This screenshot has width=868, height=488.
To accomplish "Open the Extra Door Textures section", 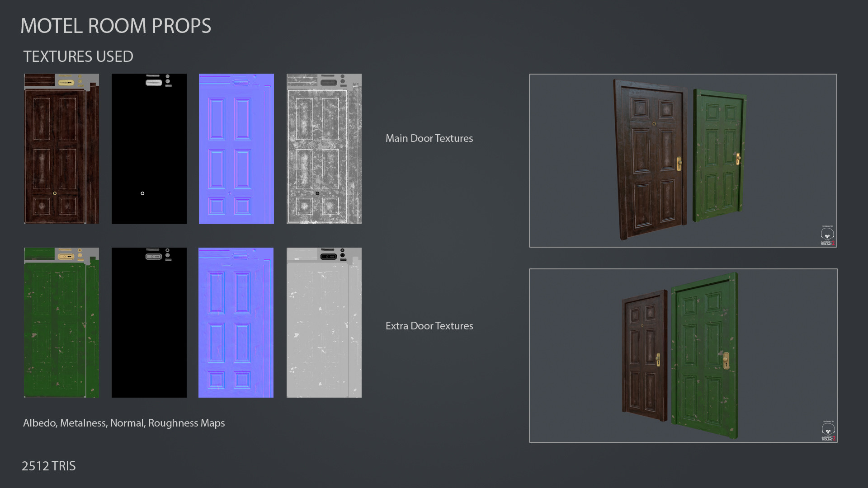I will point(429,326).
